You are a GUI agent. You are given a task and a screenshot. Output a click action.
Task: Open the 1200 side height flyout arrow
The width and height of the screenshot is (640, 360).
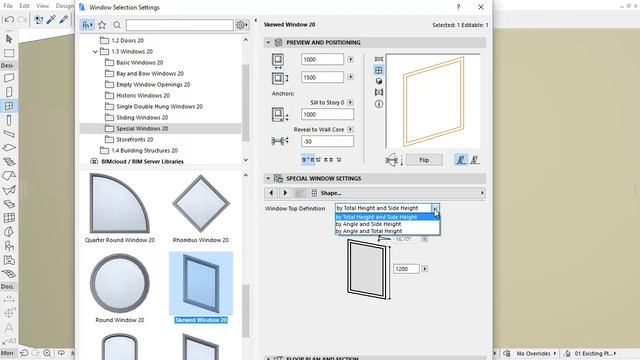coord(425,269)
